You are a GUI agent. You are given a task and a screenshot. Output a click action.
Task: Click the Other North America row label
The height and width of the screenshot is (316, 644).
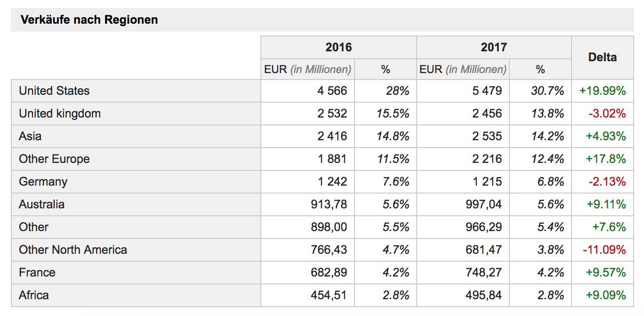click(73, 250)
